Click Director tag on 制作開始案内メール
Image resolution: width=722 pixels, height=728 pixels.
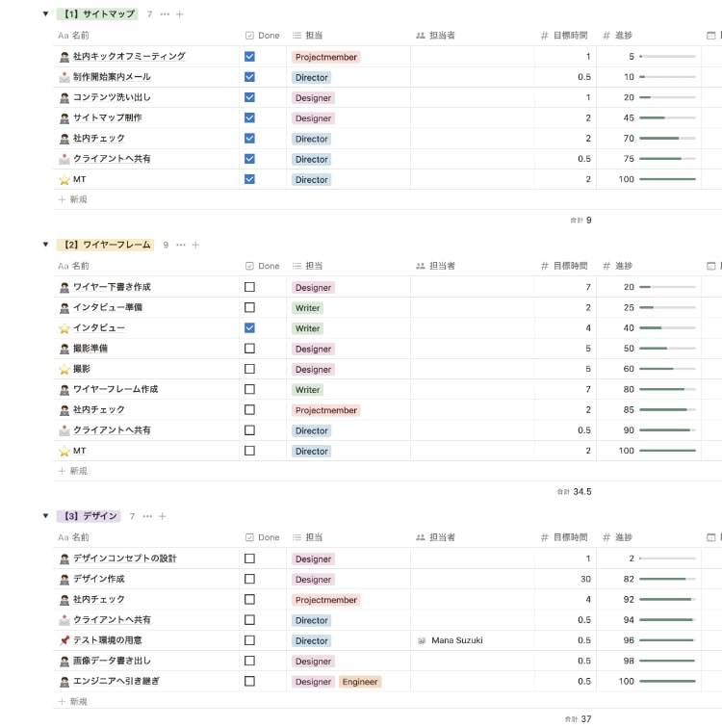point(311,78)
